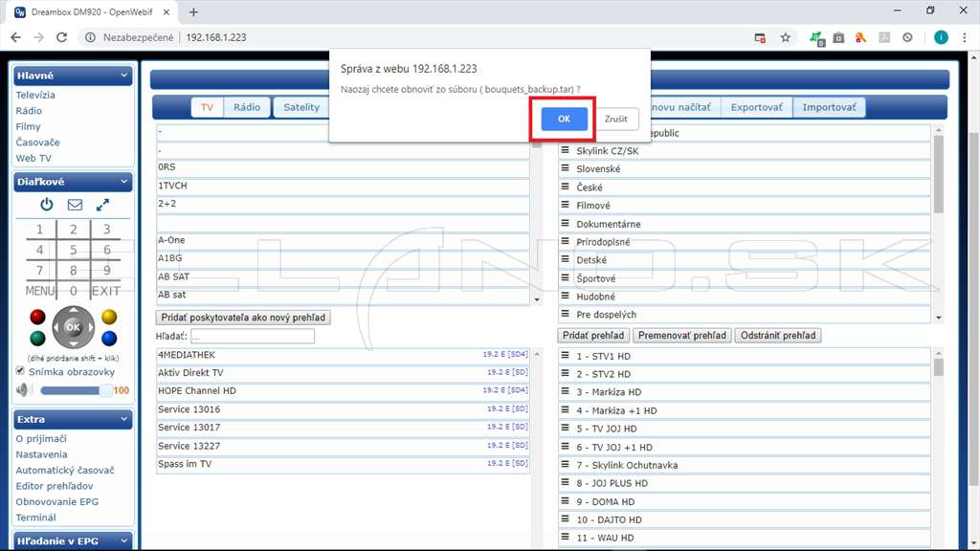Select the TV tab
This screenshot has height=551, width=980.
207,107
